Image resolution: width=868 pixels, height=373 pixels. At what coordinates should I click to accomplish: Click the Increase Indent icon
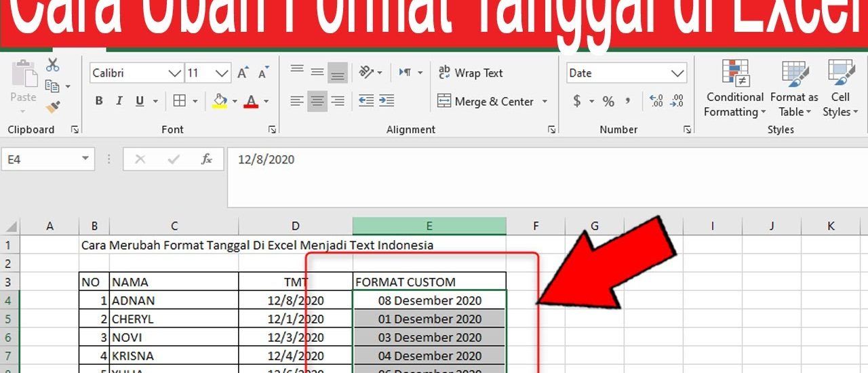pyautogui.click(x=387, y=101)
